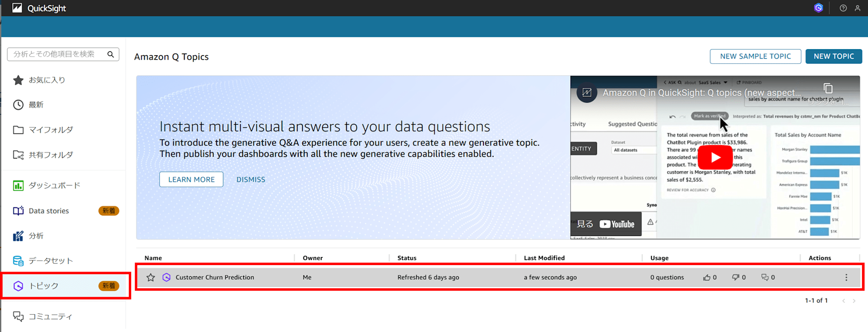Image resolution: width=868 pixels, height=332 pixels.
Task: Open Customer Churn Prediction topic name
Action: coord(215,277)
